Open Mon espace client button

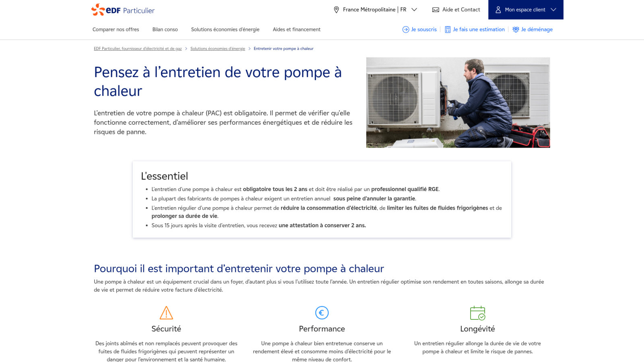[526, 10]
